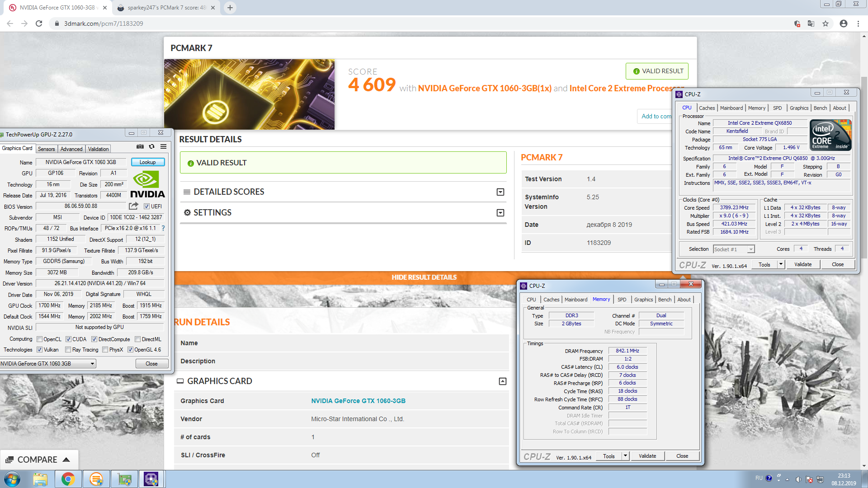The width and height of the screenshot is (868, 488).
Task: Click the GPU-Z refresh icon
Action: (152, 146)
